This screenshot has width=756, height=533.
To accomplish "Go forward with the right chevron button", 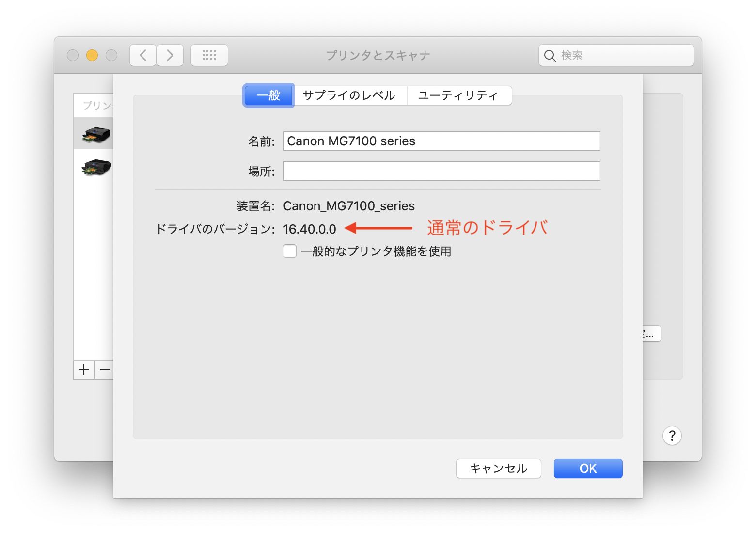I will coord(170,55).
